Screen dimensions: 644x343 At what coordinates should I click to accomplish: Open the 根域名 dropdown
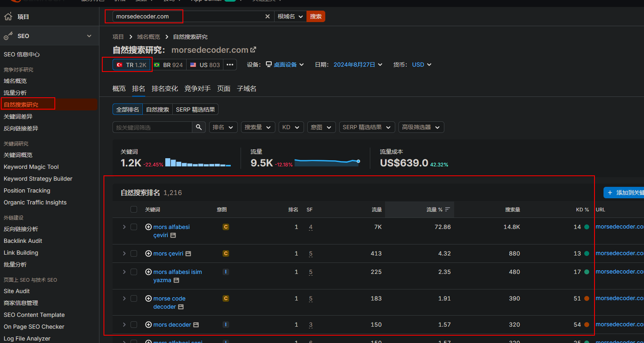coord(290,16)
